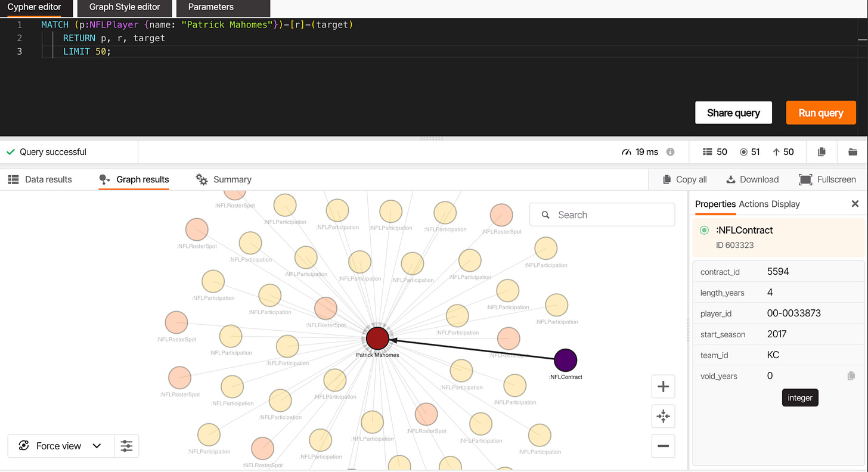
Task: Click the Fullscreen frame icon
Action: click(805, 179)
